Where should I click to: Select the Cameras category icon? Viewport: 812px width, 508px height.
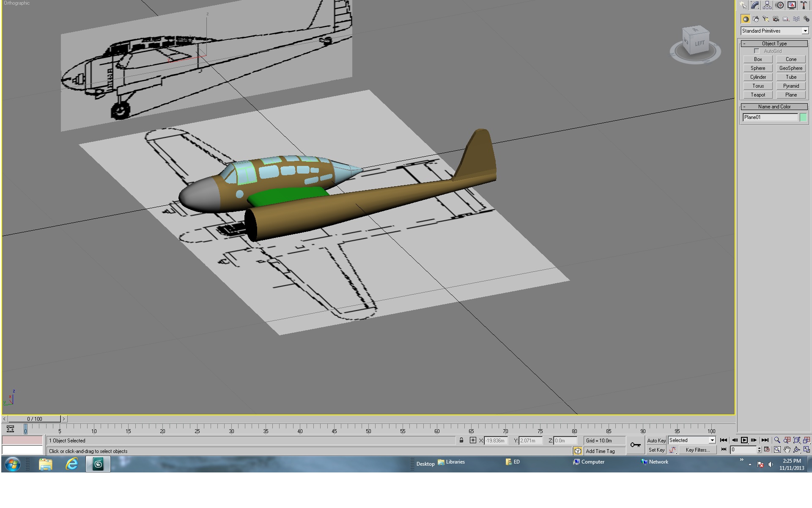(776, 19)
